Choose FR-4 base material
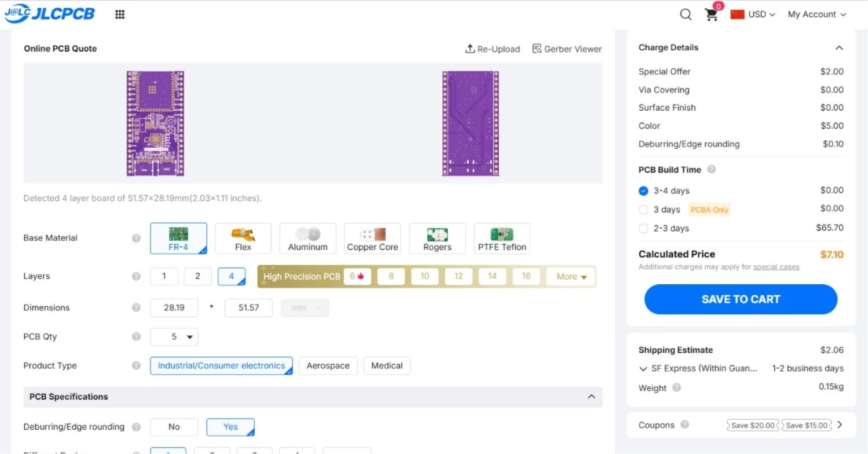The width and height of the screenshot is (868, 454). tap(178, 239)
